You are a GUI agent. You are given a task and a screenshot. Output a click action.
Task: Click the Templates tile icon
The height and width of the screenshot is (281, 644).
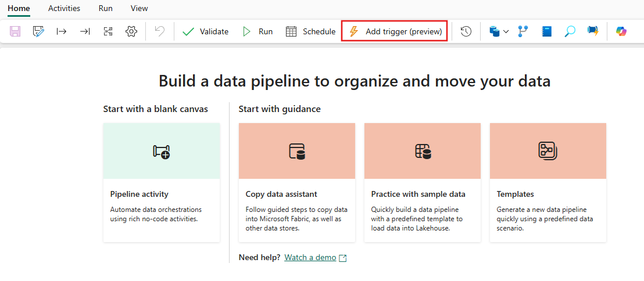pyautogui.click(x=548, y=151)
